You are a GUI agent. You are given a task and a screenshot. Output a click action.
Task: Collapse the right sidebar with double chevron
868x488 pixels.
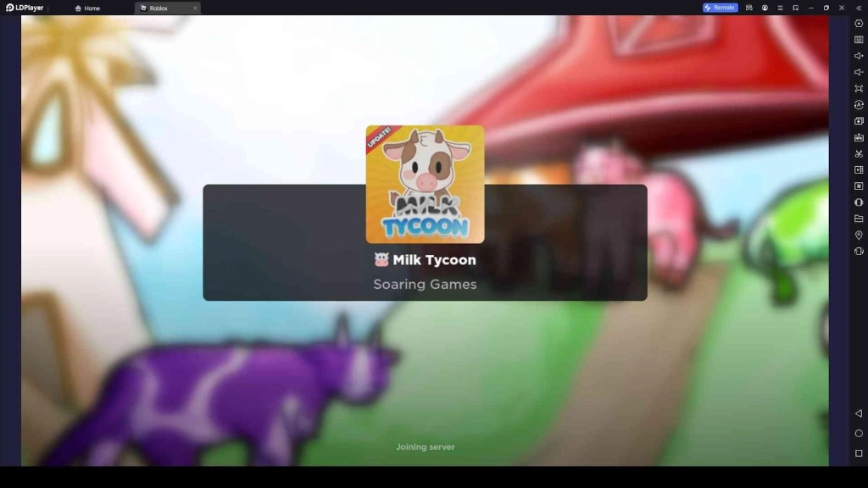pyautogui.click(x=859, y=8)
